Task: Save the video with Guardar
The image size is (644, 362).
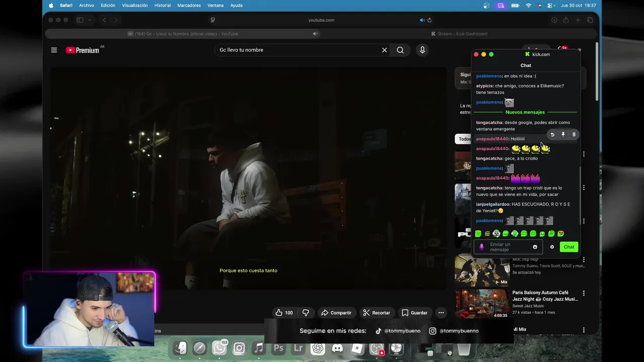Action: (x=414, y=313)
